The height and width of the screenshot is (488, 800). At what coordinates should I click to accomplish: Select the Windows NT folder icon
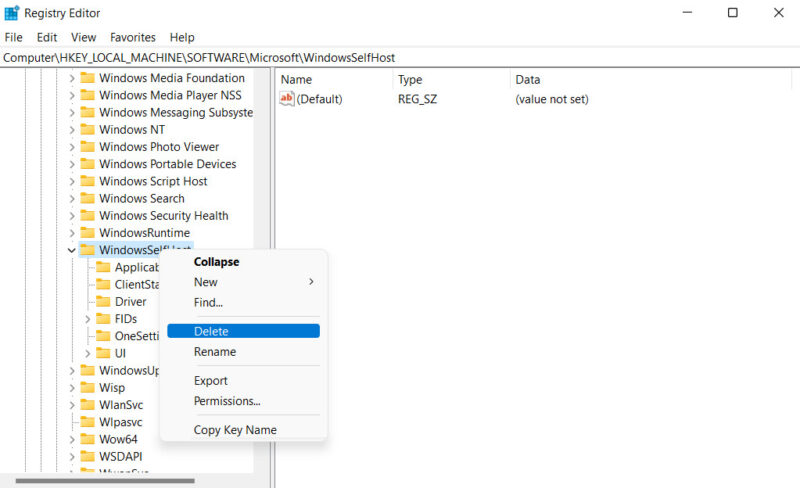88,129
